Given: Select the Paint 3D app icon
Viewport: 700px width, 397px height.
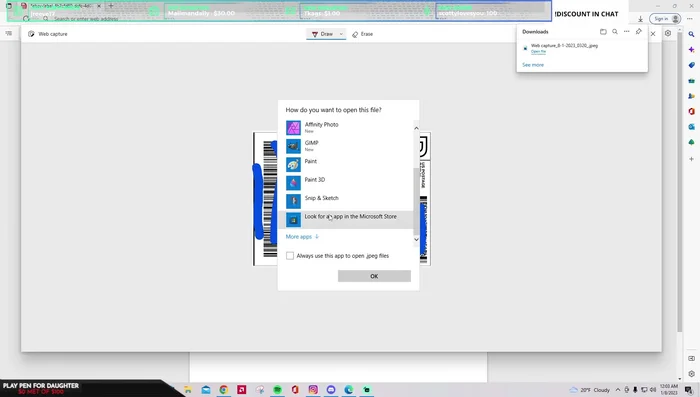Looking at the screenshot, I should (293, 183).
